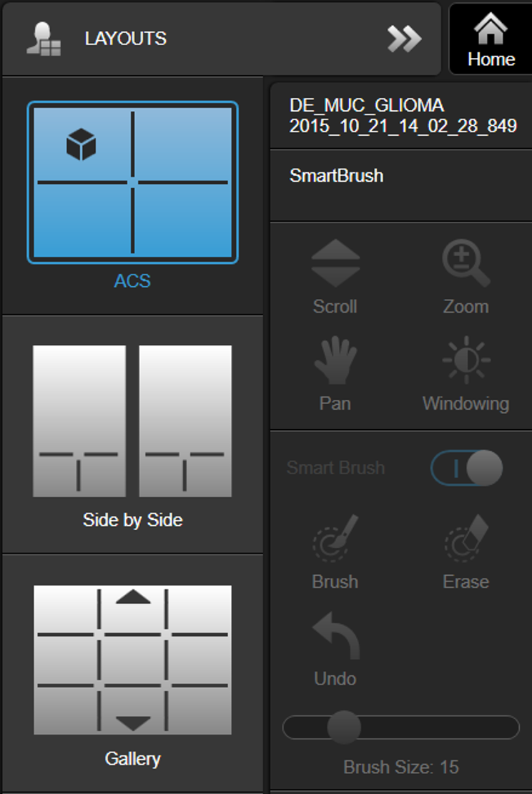Image resolution: width=532 pixels, height=794 pixels.
Task: Click the Brush Size slider handle
Action: click(344, 727)
